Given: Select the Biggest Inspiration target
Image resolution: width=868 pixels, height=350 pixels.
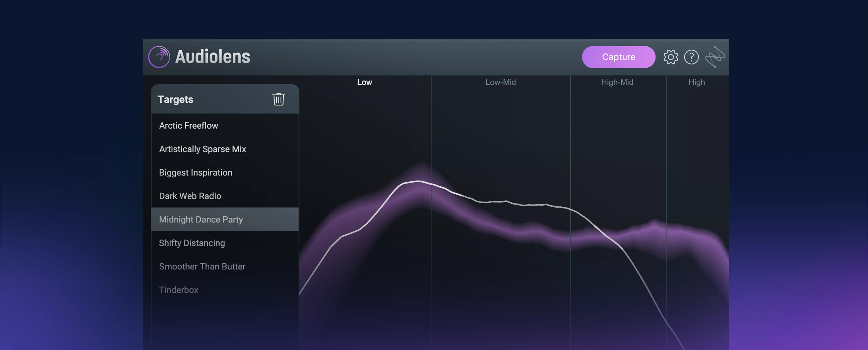Looking at the screenshot, I should click(x=196, y=173).
